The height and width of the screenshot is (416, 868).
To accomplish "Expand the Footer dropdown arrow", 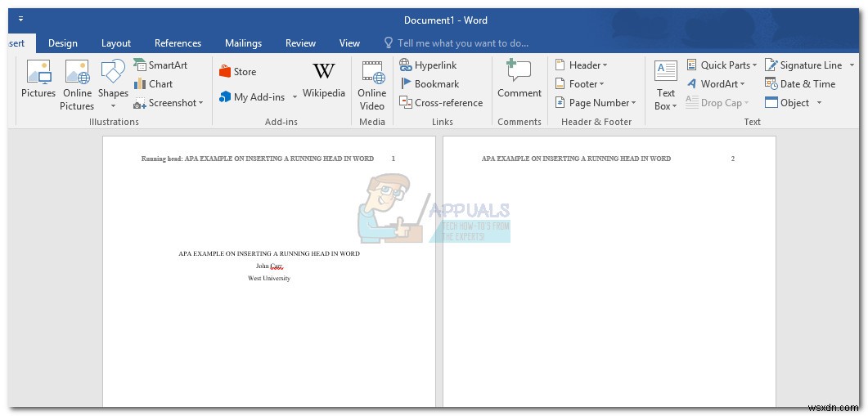I will tap(602, 84).
